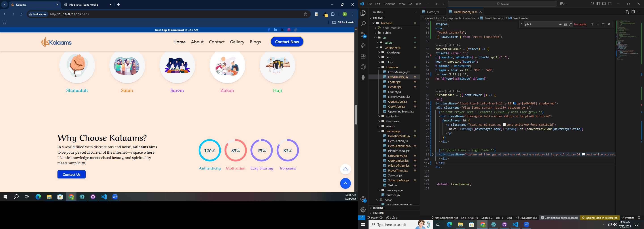Toggle the Primary Side Bar layout button
This screenshot has width=644, height=229.
point(598,4)
